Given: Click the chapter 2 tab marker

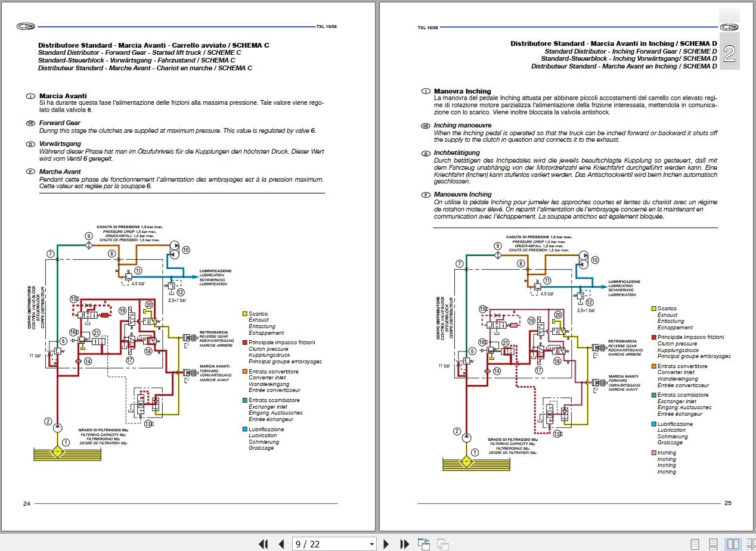Looking at the screenshot, I should [x=729, y=55].
